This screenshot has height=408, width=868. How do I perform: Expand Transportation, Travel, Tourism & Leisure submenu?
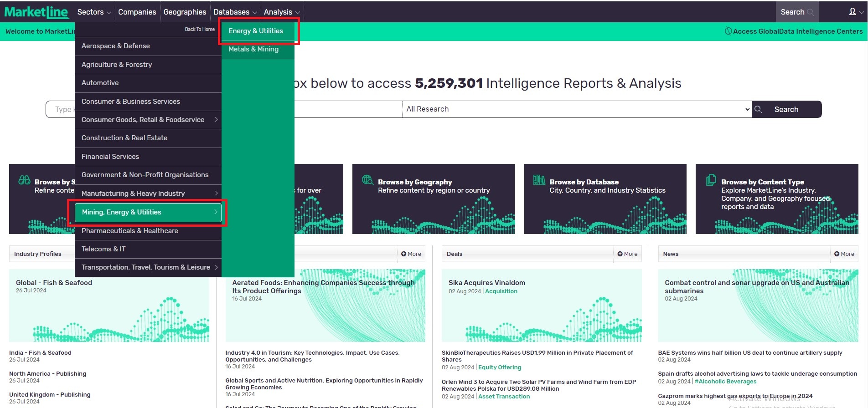tap(216, 267)
